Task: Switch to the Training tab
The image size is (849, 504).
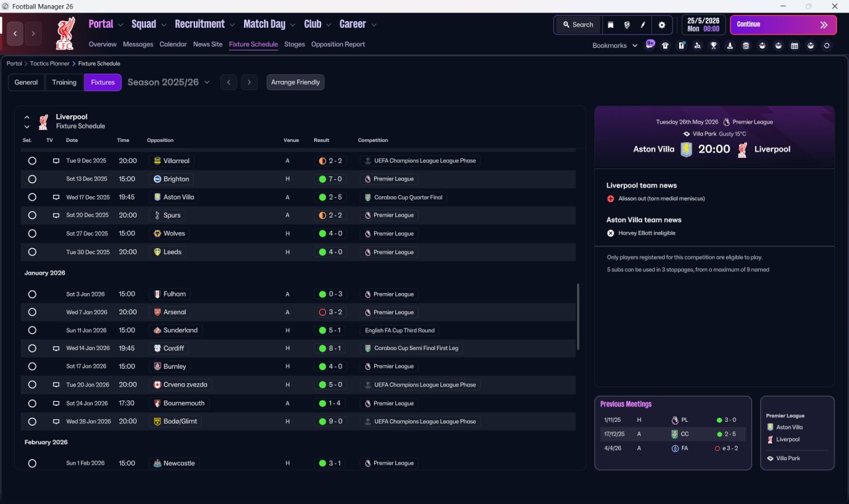Action: (x=64, y=82)
